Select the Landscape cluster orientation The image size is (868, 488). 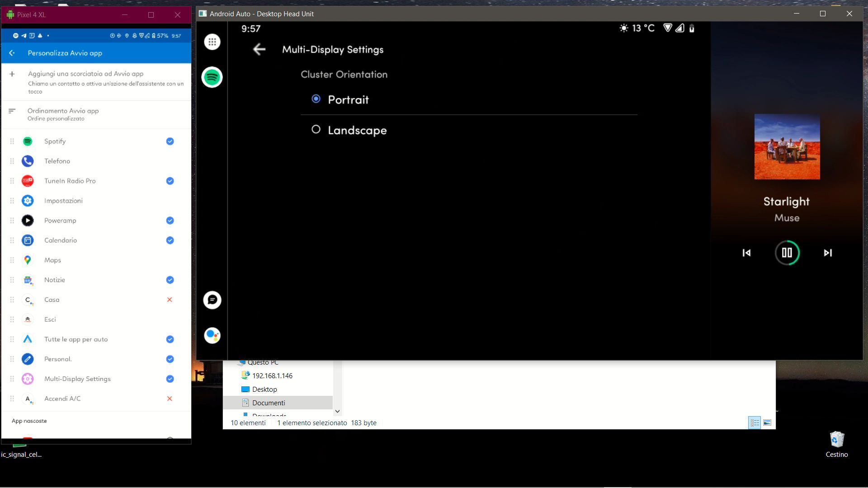pyautogui.click(x=316, y=130)
